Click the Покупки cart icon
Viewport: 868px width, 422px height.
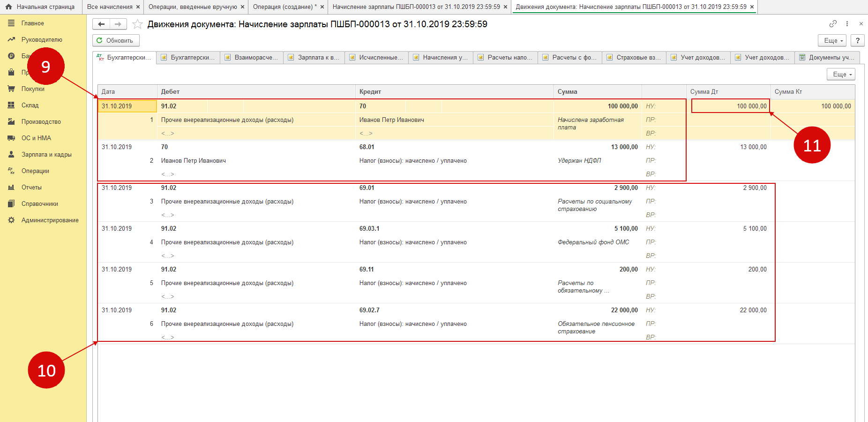[11, 89]
